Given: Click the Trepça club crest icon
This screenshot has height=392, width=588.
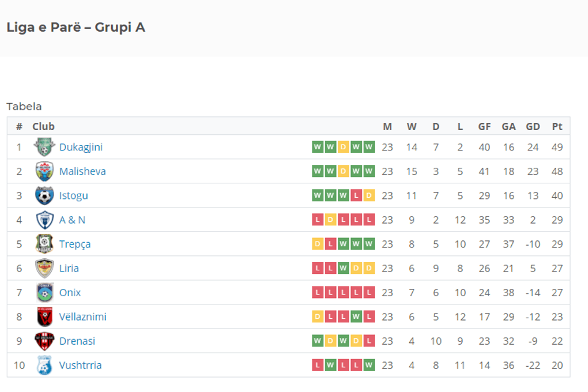Looking at the screenshot, I should (x=44, y=244).
